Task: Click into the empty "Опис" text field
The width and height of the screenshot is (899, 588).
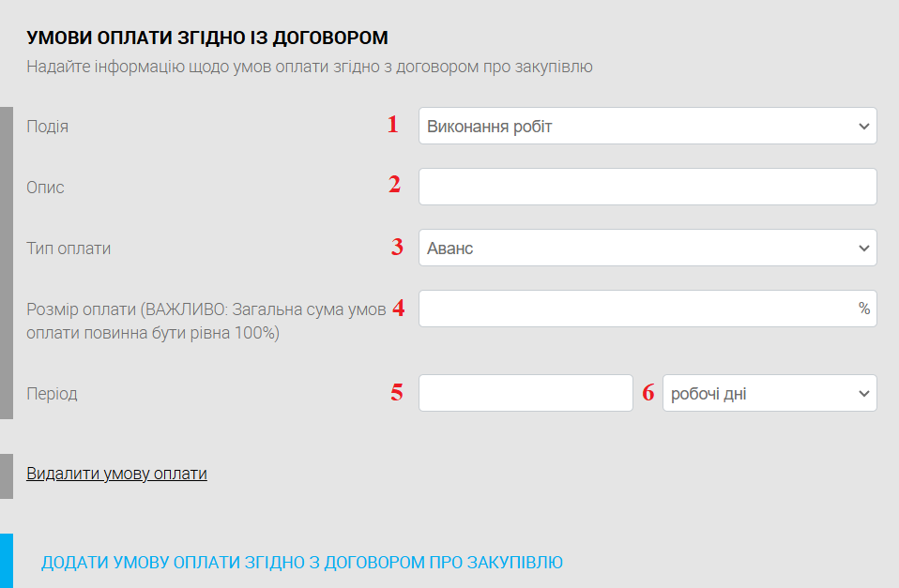Action: pos(648,187)
